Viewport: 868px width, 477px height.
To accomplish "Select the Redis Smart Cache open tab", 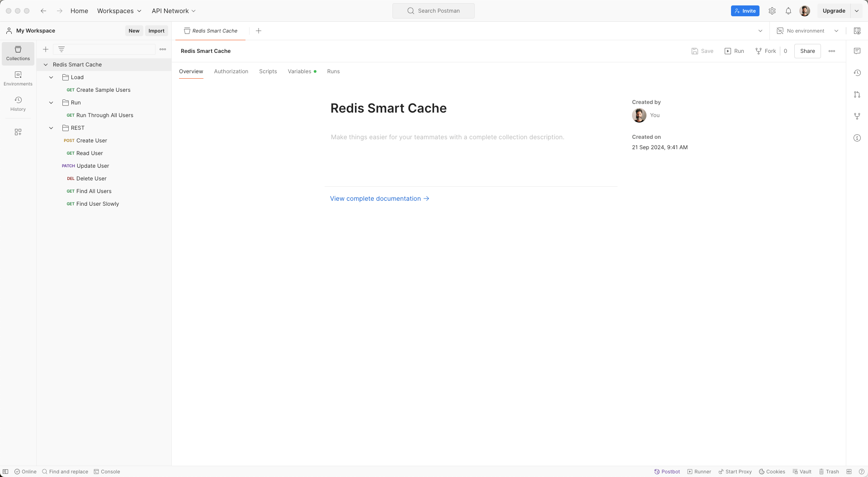I will tap(211, 31).
